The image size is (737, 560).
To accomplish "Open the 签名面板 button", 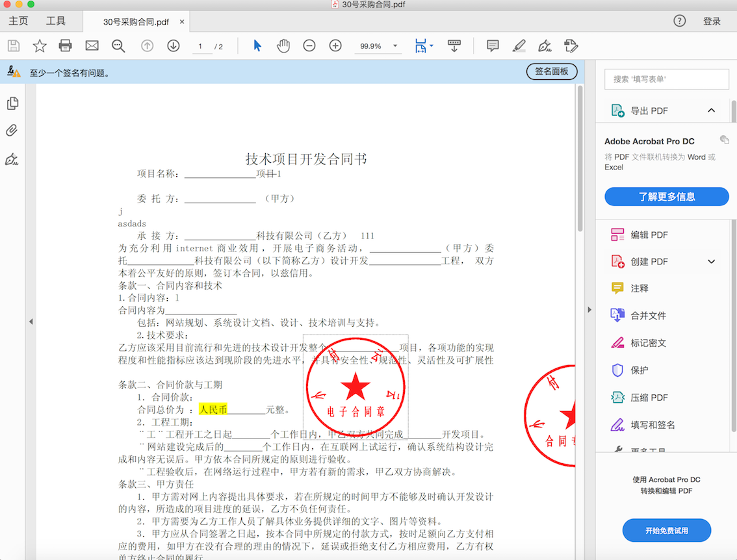I will click(552, 71).
